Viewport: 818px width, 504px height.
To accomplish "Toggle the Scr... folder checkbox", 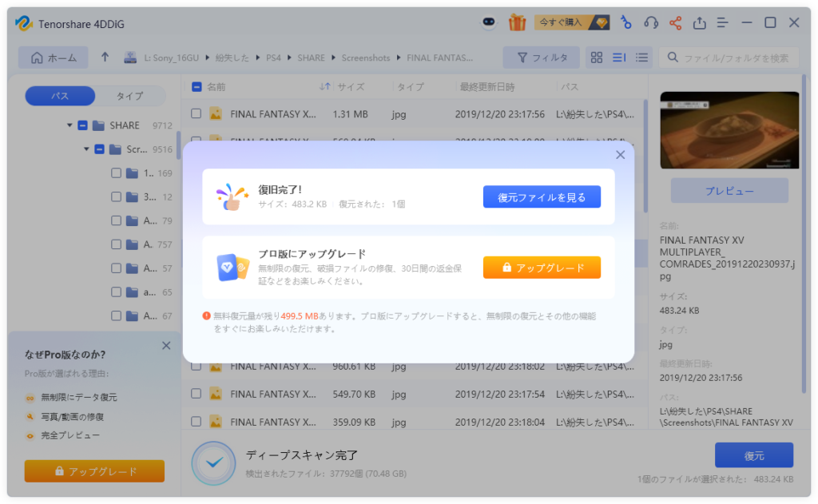I will click(99, 149).
